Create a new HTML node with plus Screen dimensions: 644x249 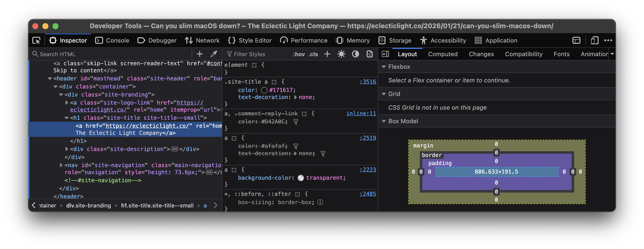tap(200, 54)
